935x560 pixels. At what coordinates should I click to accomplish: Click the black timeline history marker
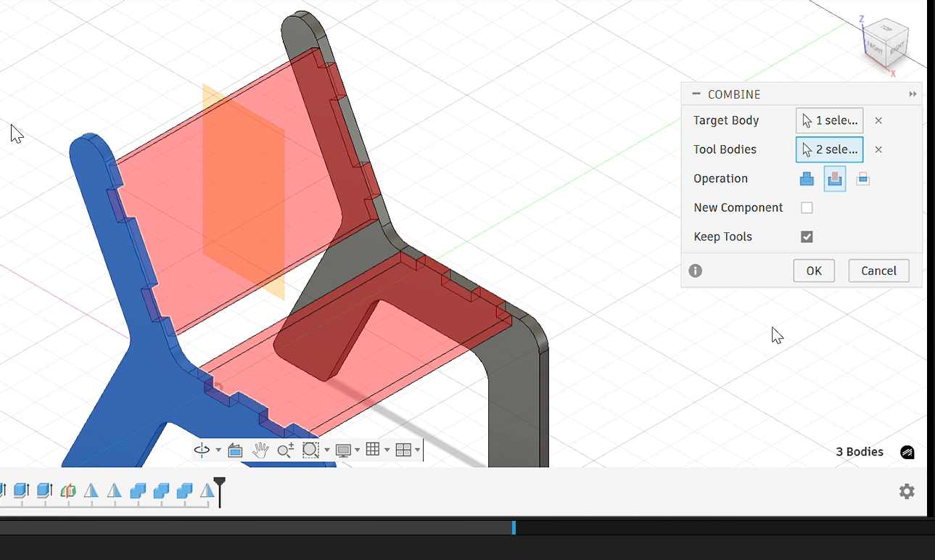click(220, 492)
